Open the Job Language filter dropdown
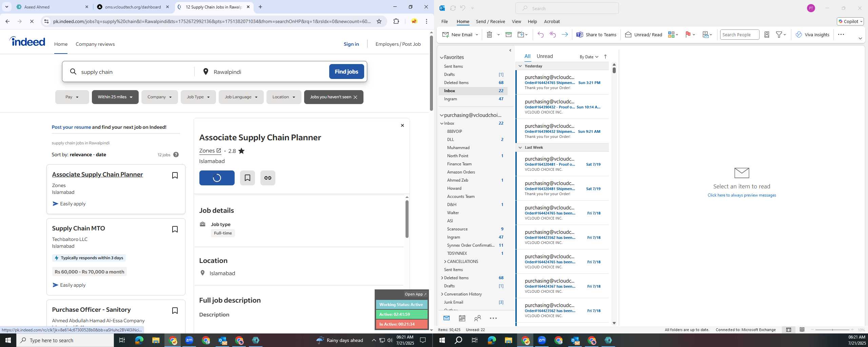Image resolution: width=868 pixels, height=347 pixels. (x=241, y=97)
